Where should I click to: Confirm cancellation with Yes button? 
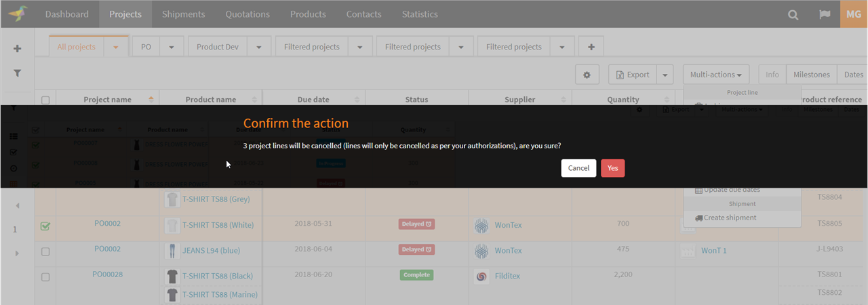coord(612,168)
